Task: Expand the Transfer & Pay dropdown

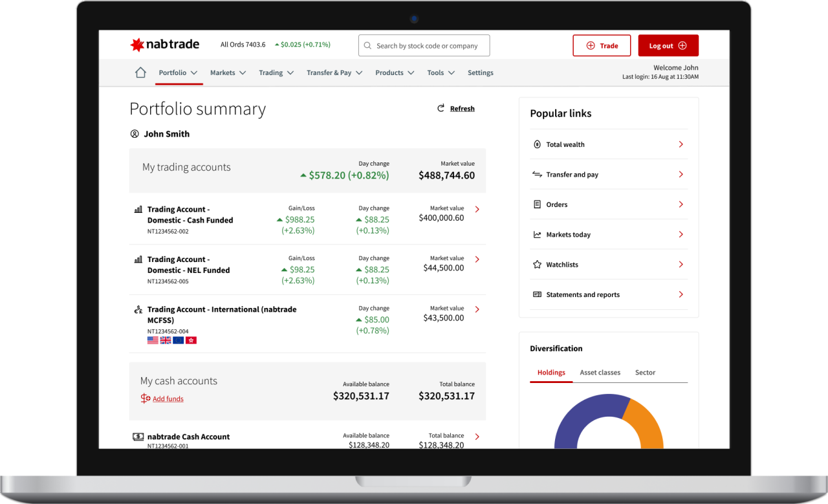Action: [x=334, y=73]
